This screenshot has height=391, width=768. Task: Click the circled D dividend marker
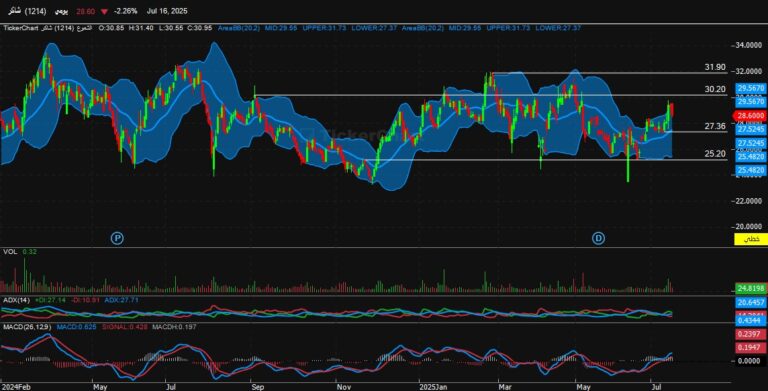point(598,239)
